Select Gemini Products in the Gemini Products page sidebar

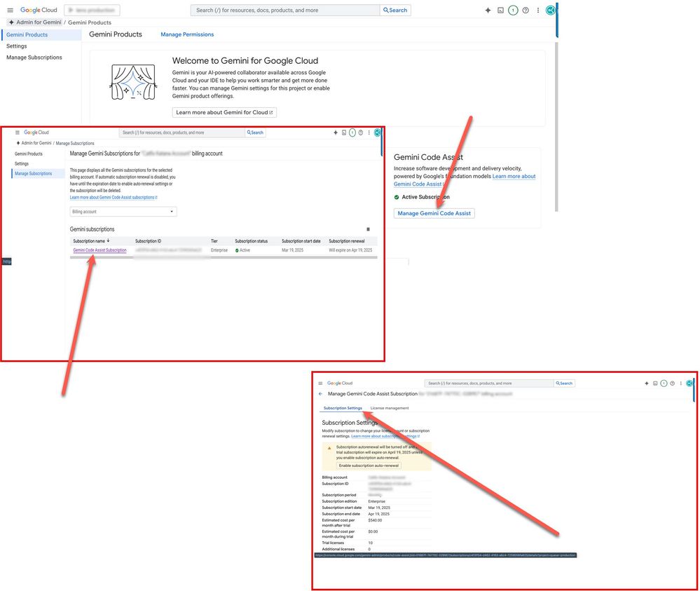pos(41,35)
